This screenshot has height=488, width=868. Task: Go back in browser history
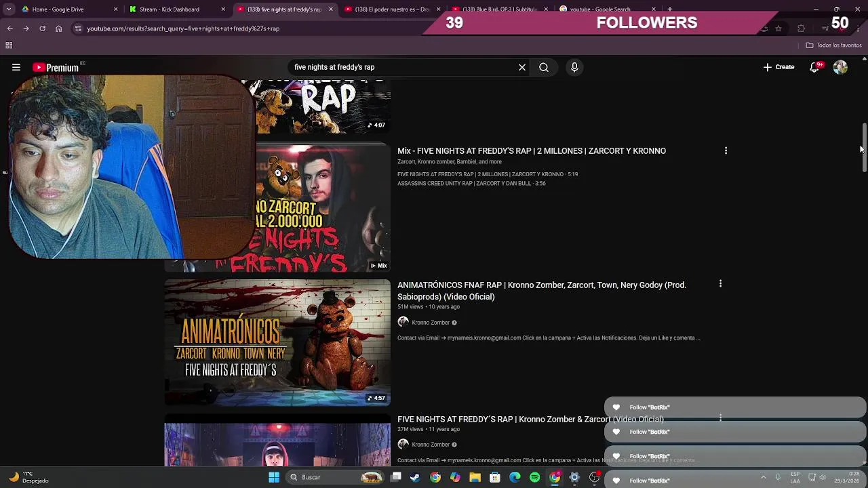(9, 28)
